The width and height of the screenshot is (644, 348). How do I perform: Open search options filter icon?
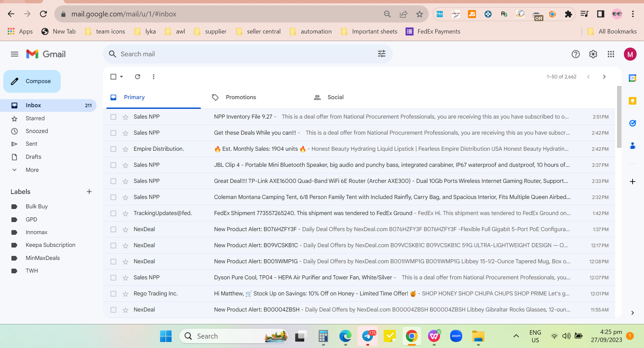[382, 54]
